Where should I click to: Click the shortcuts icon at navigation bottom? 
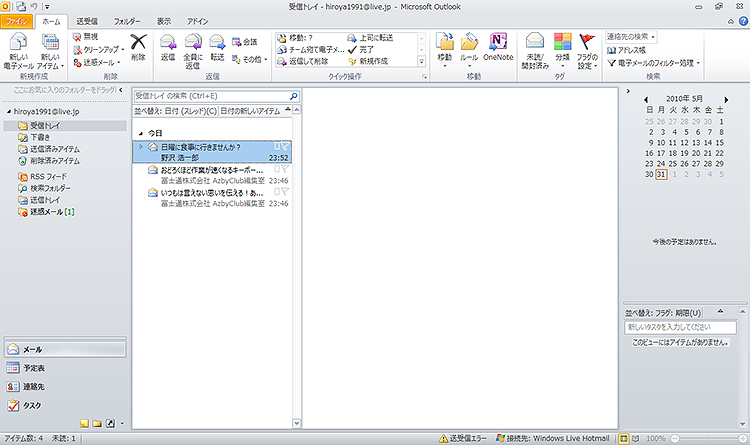click(110, 423)
